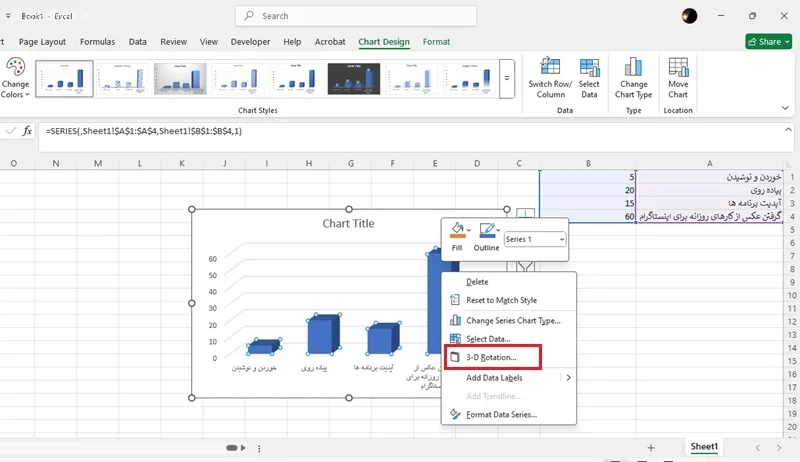Screen dimensions: 800x462
Task: Select the Sheet1 worksheet tab
Action: coord(704,447)
